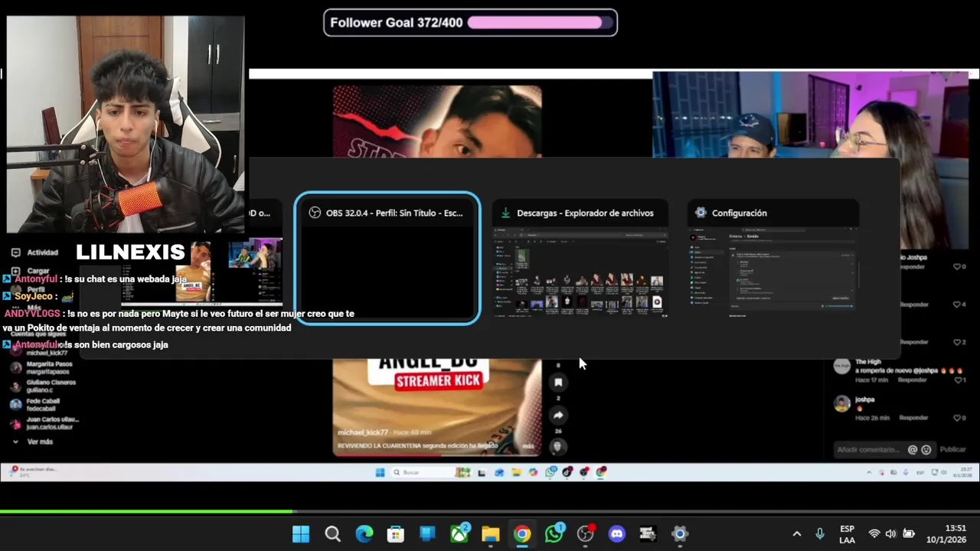Click the bookmark icon beside the TikTok video
The width and height of the screenshot is (980, 551).
[x=558, y=383]
